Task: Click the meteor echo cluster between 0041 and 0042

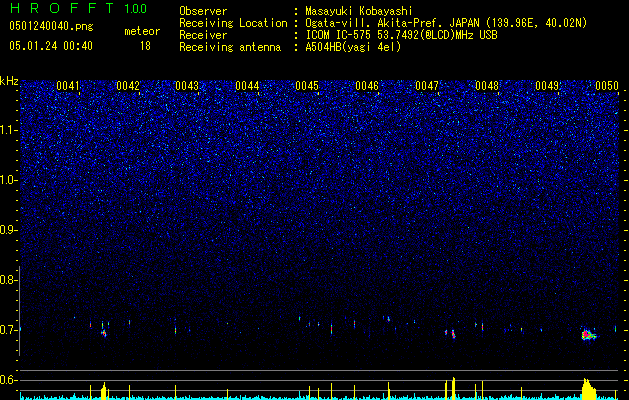Action: 104,333
